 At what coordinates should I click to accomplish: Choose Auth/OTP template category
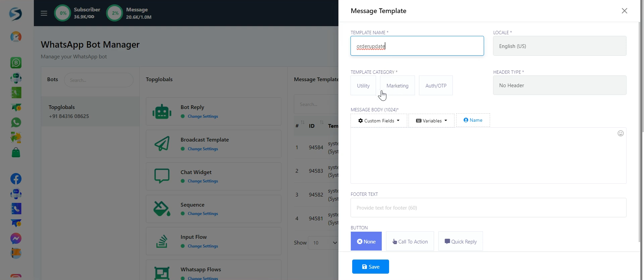coord(436,86)
